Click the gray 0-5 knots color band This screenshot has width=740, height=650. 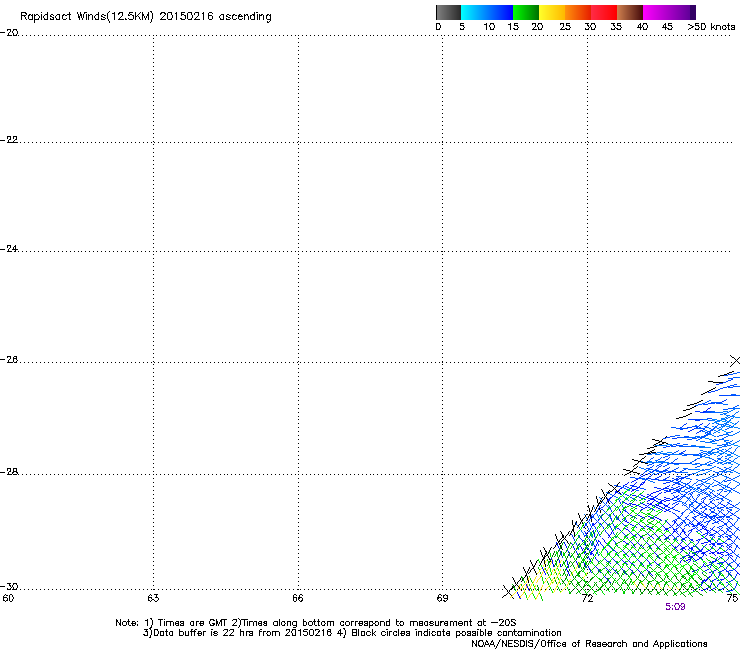pos(448,12)
